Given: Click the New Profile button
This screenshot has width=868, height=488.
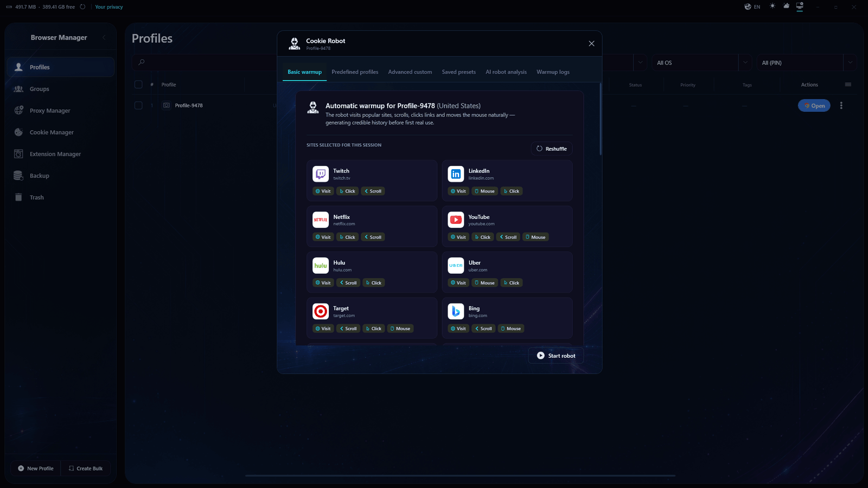Looking at the screenshot, I should [36, 468].
